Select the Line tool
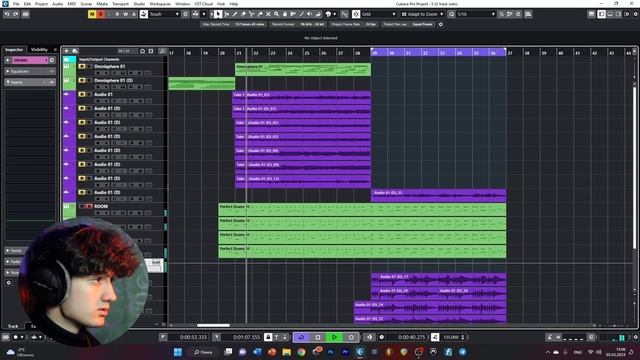The image size is (640, 360). 301,14
